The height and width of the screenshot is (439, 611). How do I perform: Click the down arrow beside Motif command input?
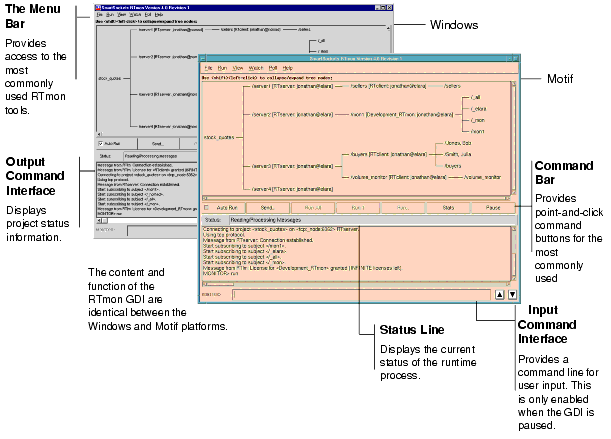[x=513, y=295]
